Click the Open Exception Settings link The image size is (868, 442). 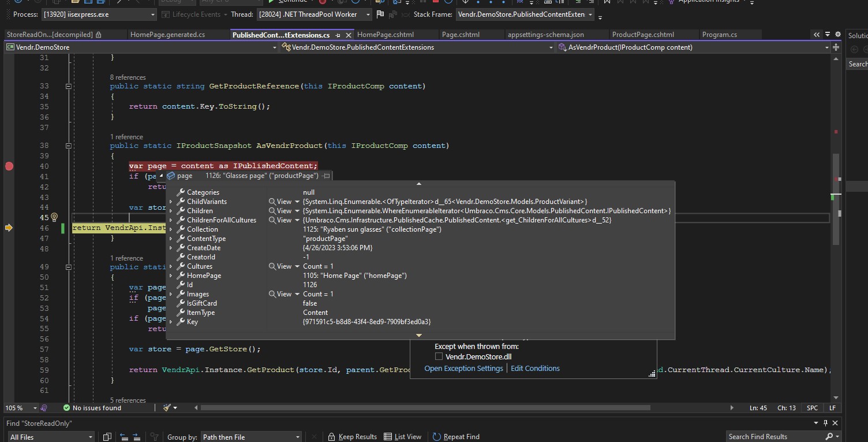click(463, 369)
